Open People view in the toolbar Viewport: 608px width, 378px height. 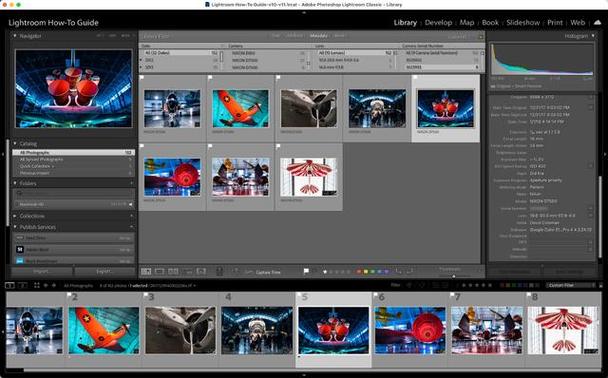click(x=201, y=272)
